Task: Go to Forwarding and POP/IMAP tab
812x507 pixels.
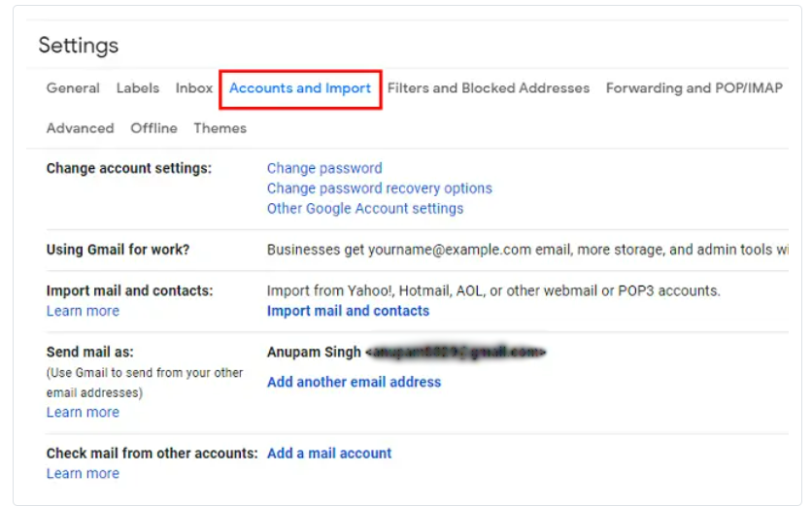Action: [x=694, y=88]
